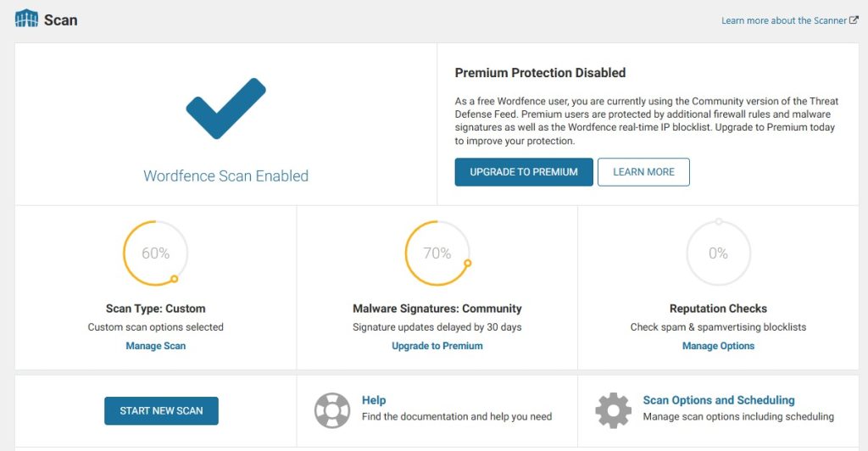Click the Scan page title
The width and height of the screenshot is (868, 451).
60,19
